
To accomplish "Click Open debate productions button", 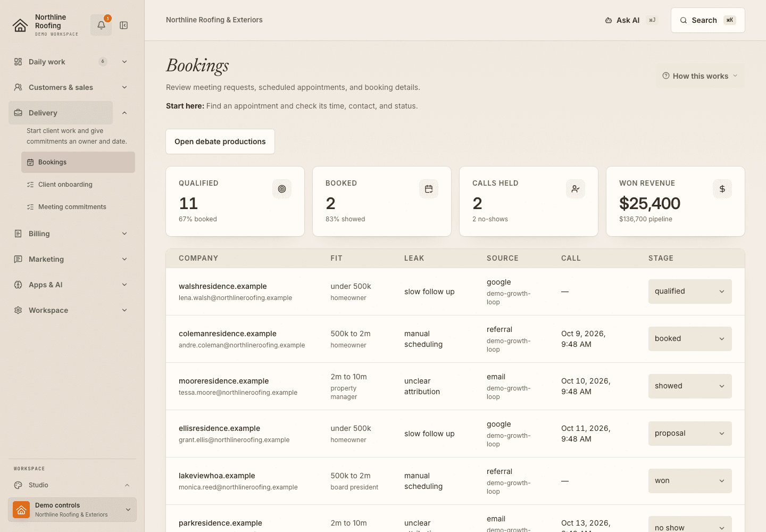I will tap(220, 142).
